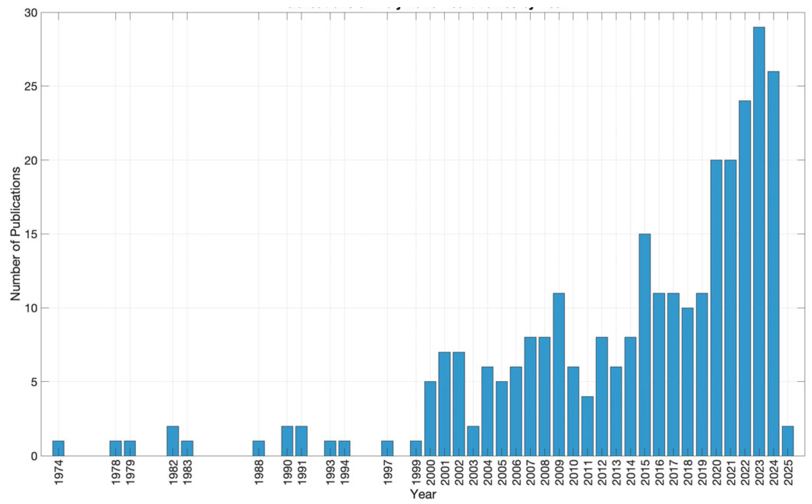Click the tallest bar for 2023

(x=759, y=241)
